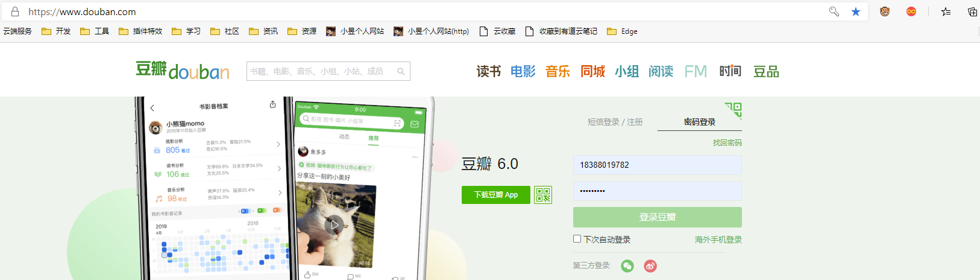
Task: Click the search magnifier icon
Action: (x=401, y=71)
